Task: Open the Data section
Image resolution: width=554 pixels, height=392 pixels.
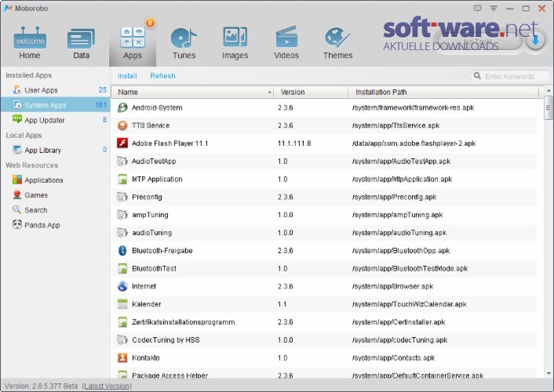Action: tap(81, 43)
